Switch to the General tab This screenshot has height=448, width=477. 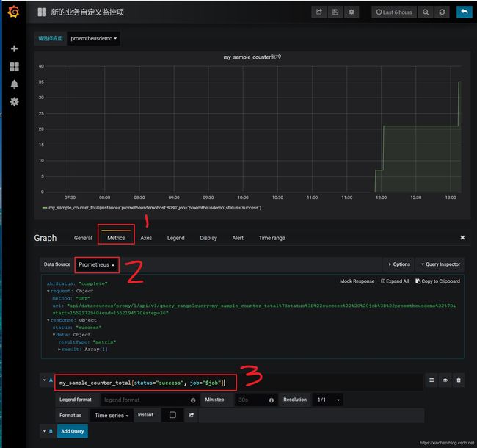click(x=83, y=238)
